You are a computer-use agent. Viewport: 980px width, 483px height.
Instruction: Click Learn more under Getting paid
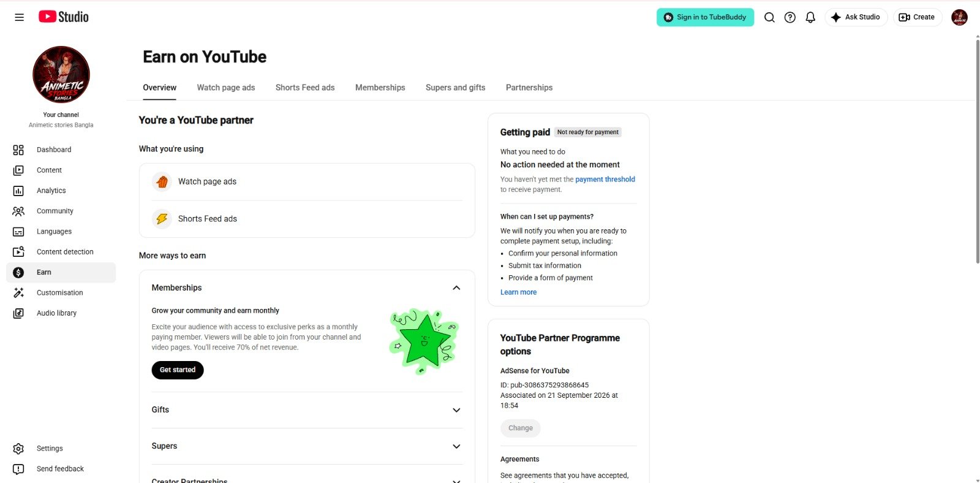[518, 292]
